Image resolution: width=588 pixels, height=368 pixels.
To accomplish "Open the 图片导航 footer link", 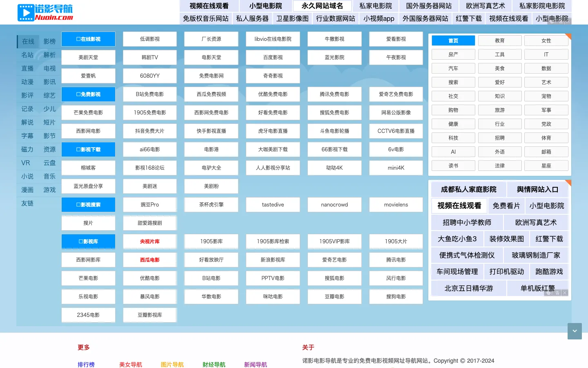I will click(172, 365).
